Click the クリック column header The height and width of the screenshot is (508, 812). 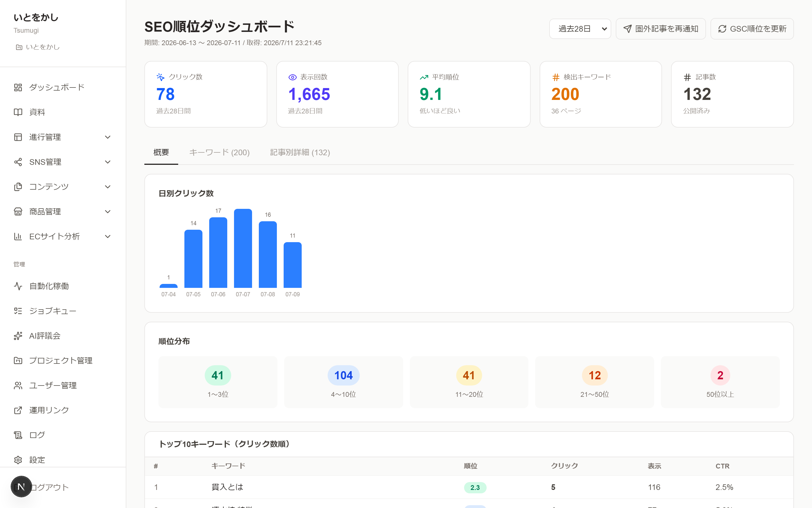click(565, 466)
